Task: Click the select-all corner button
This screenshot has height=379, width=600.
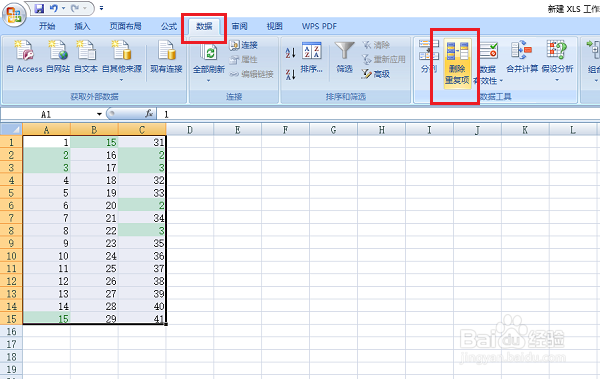Action: click(11, 129)
